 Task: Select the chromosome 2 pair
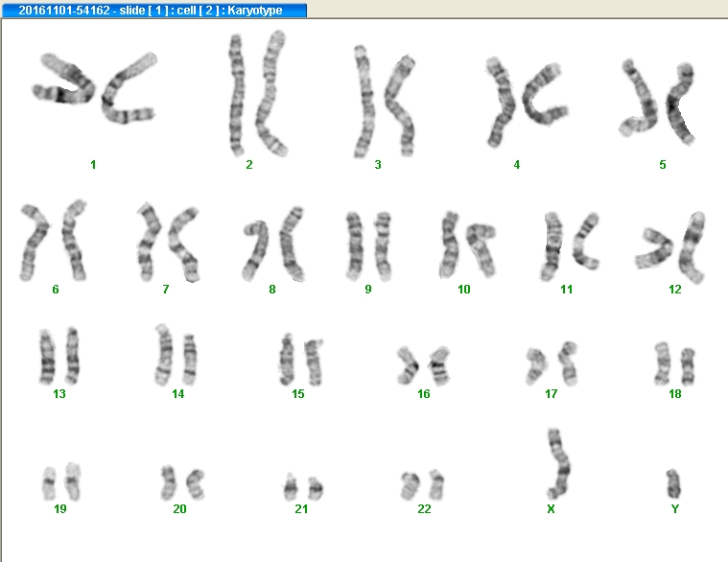click(258, 94)
